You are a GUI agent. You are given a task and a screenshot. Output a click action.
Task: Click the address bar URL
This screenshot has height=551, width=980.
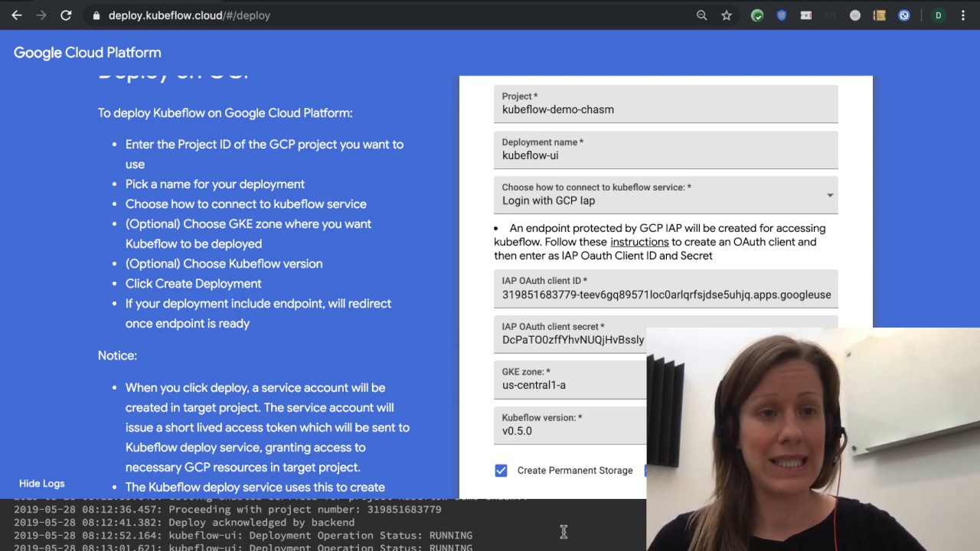pyautogui.click(x=189, y=15)
